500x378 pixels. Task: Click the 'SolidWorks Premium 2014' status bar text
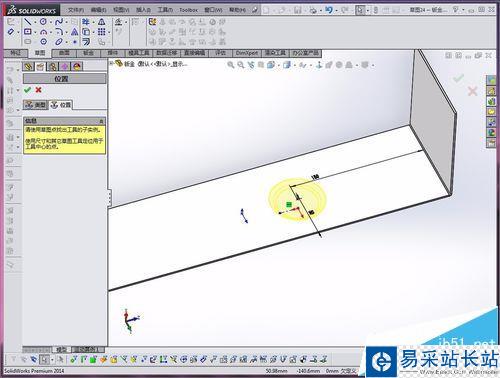[34, 371]
